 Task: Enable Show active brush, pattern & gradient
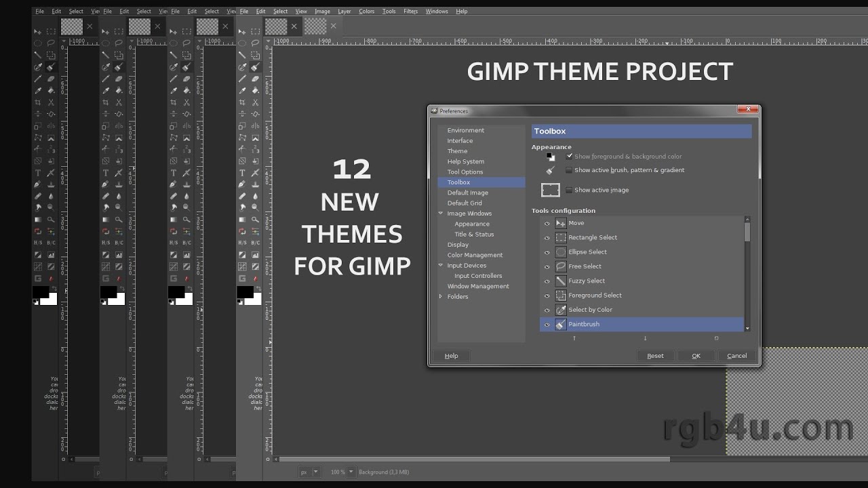pyautogui.click(x=569, y=170)
